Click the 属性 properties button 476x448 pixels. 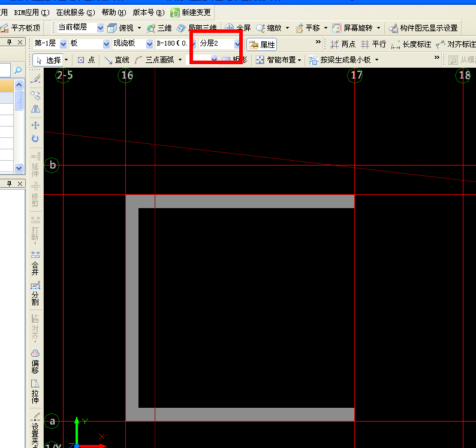tap(261, 44)
